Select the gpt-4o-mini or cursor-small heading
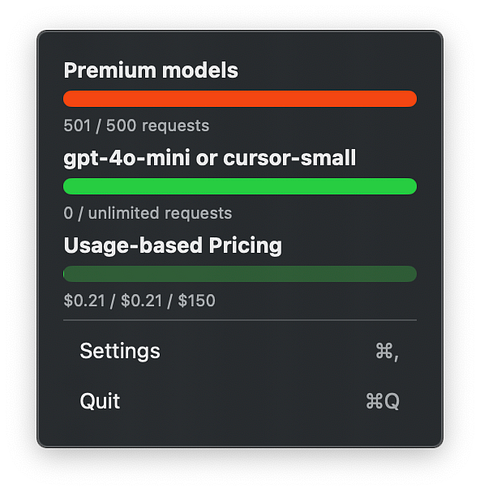This screenshot has height=491, width=480. [x=210, y=158]
